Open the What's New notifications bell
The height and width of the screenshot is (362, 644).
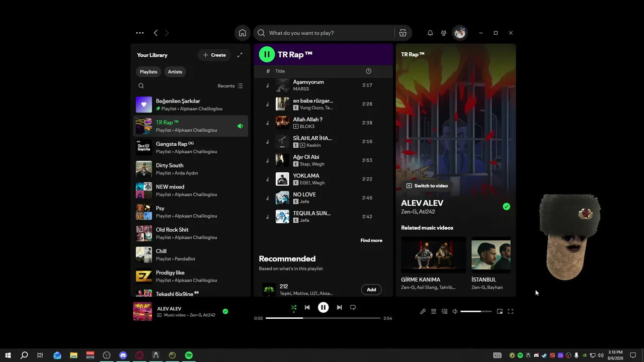430,33
